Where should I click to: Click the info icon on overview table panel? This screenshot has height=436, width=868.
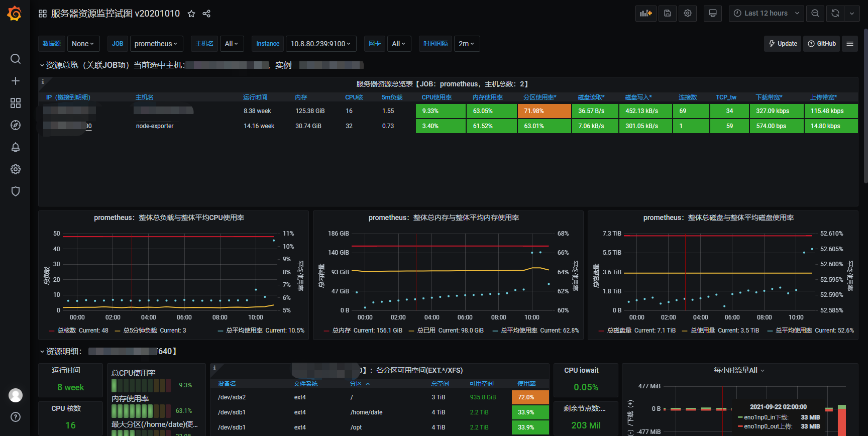click(x=43, y=81)
